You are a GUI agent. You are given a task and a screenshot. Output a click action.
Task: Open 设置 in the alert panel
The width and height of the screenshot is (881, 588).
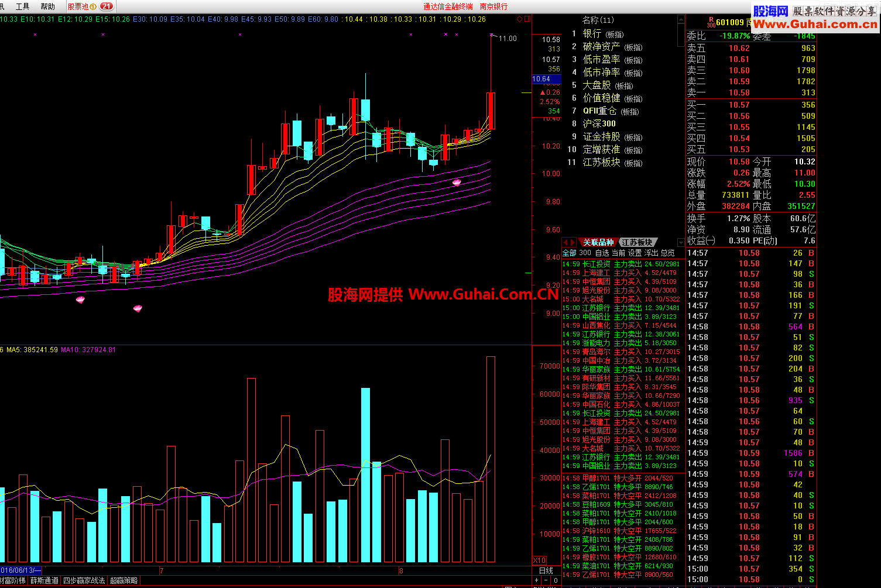pyautogui.click(x=635, y=253)
